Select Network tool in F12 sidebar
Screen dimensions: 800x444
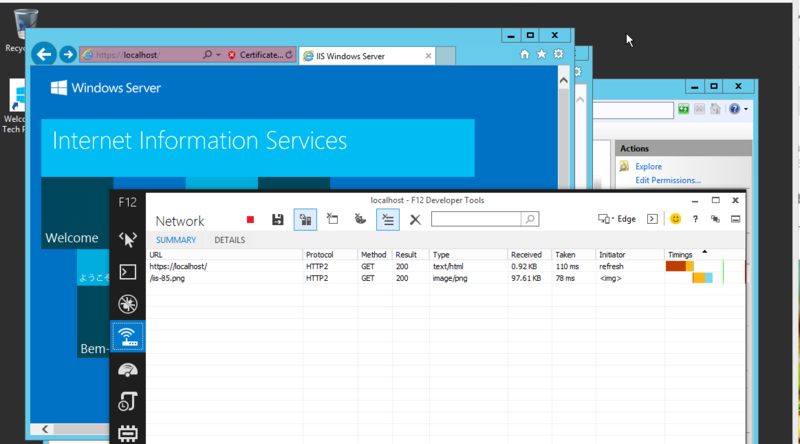pos(128,336)
